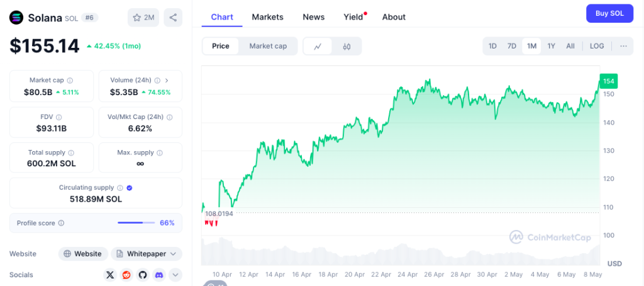Click the Buy SOL button

click(x=609, y=13)
